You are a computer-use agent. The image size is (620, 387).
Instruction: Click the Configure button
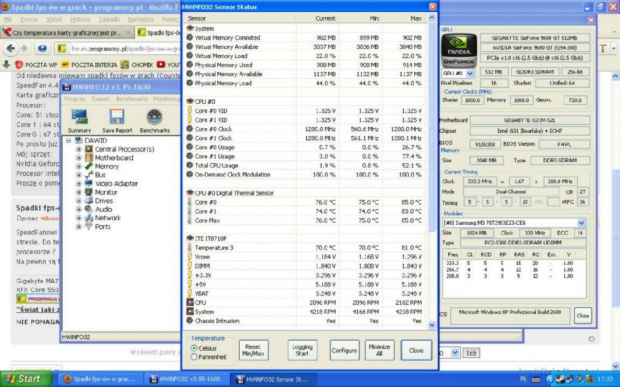(x=344, y=350)
